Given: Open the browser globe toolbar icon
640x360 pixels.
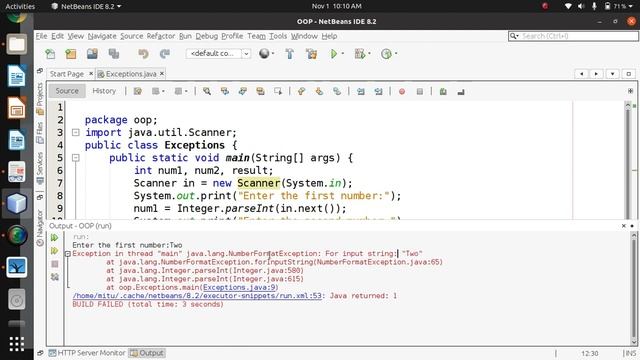Looking at the screenshot, I should 264,53.
